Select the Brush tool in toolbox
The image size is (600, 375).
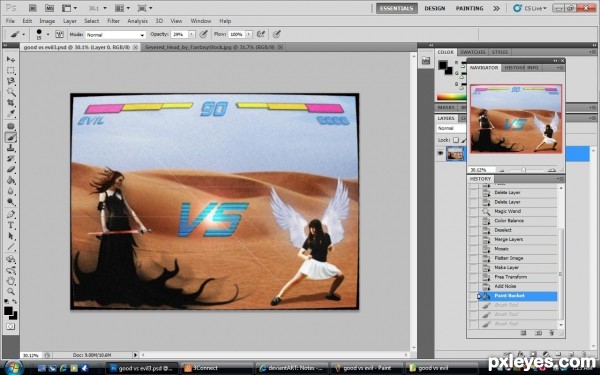(x=10, y=137)
